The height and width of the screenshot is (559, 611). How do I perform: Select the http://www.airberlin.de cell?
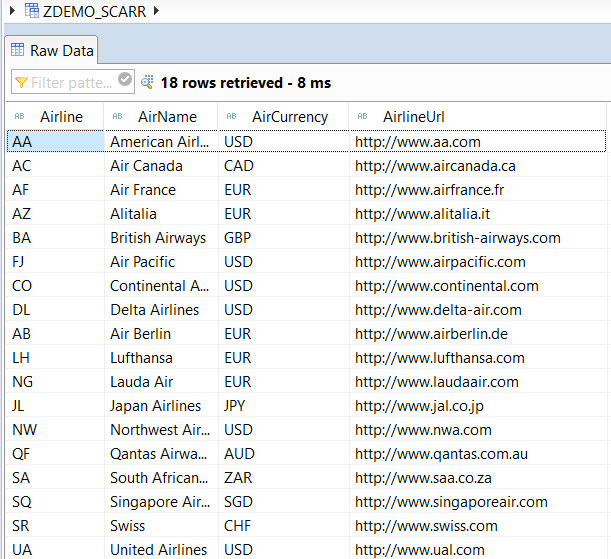point(478,334)
